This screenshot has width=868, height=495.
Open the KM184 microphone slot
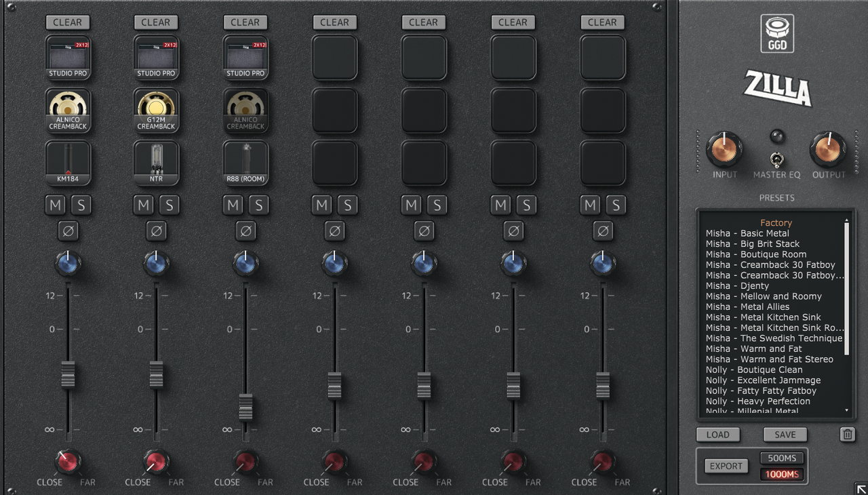[x=68, y=163]
